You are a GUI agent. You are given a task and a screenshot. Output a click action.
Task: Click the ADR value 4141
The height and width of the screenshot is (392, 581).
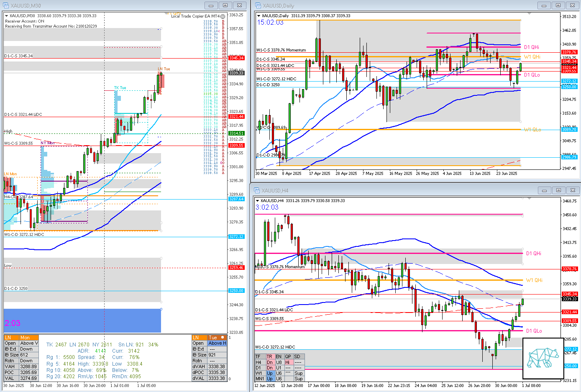(x=100, y=351)
